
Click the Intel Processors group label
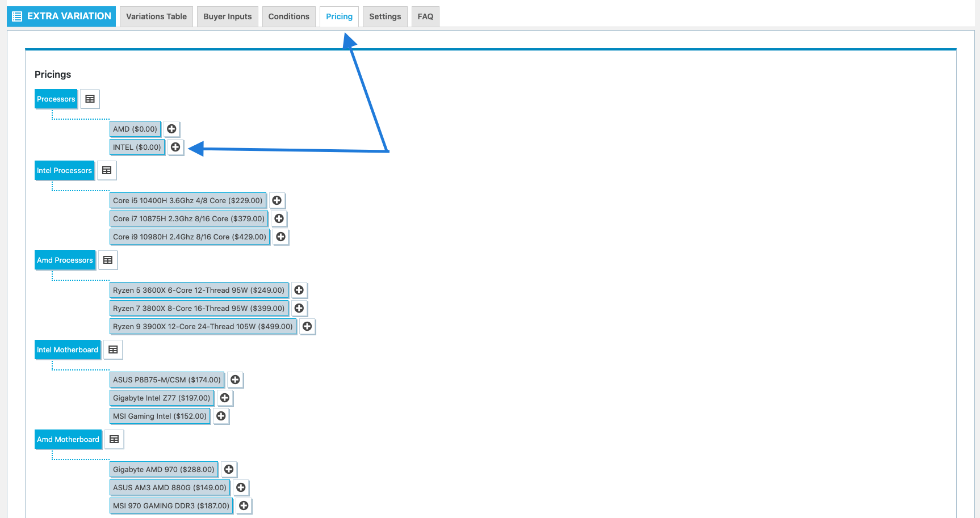click(x=64, y=170)
